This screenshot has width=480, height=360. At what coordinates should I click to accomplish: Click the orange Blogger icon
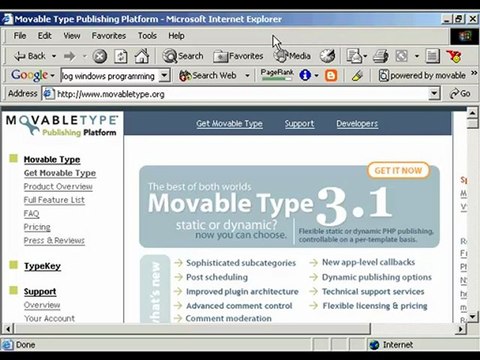331,75
